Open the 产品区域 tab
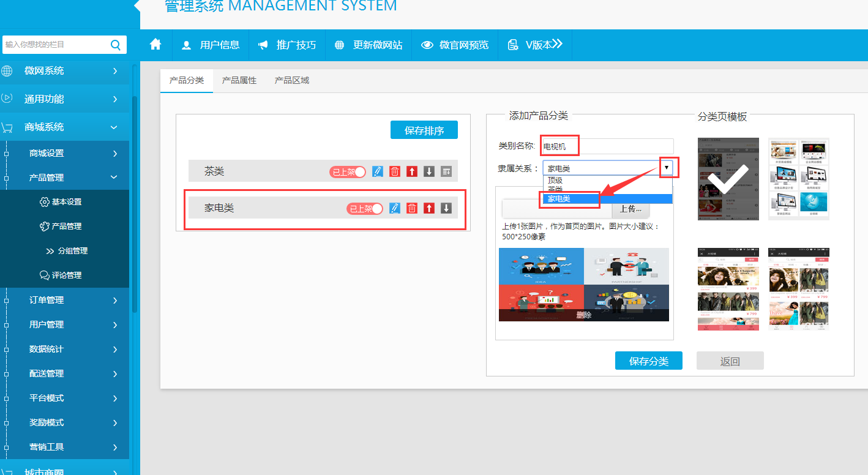Screen dimensions: 868x475 (x=292, y=81)
